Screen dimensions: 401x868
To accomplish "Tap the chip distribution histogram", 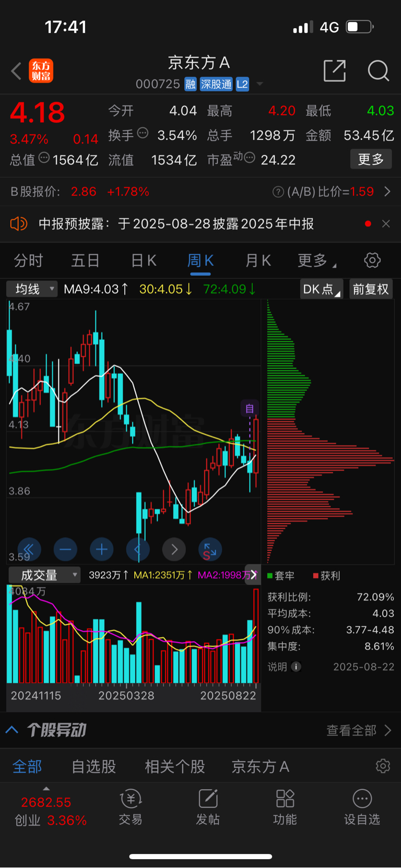I will pyautogui.click(x=331, y=432).
